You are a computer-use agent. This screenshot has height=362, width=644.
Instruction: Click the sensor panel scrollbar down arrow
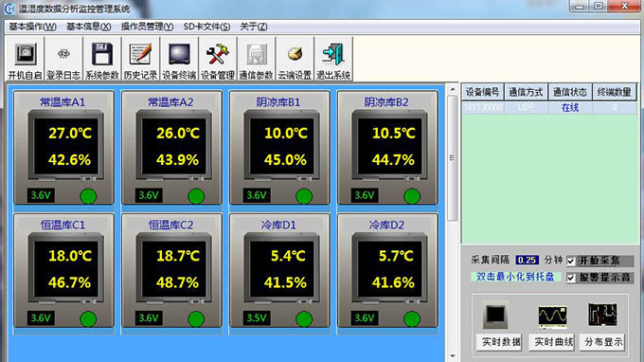point(452,355)
